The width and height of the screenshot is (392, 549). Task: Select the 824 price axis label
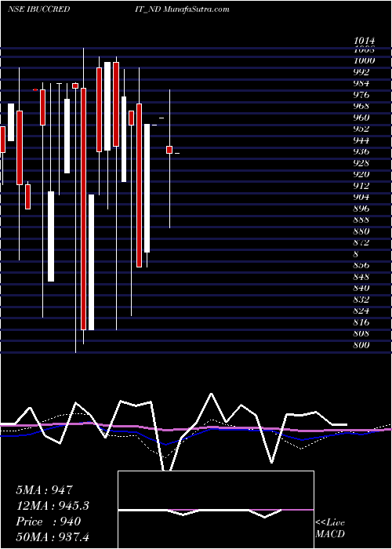[361, 311]
